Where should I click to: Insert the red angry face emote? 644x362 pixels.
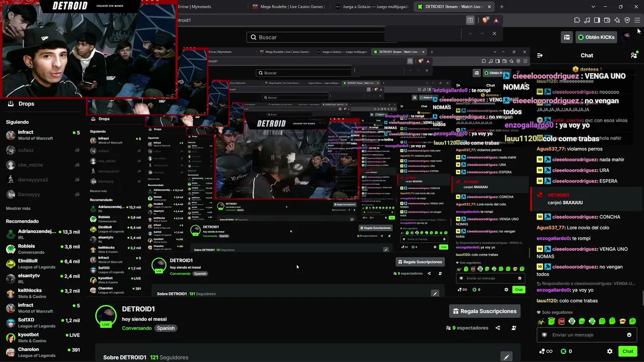(561, 321)
